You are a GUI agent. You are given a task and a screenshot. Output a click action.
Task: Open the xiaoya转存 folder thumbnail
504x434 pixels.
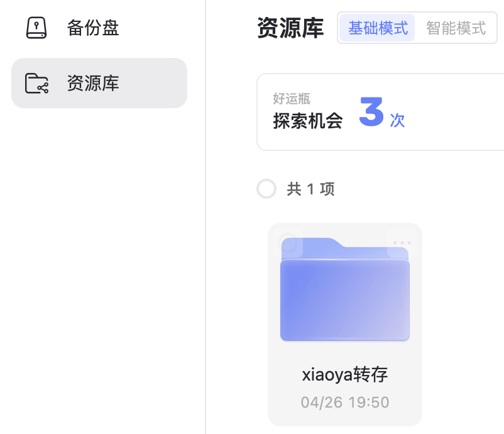point(344,289)
